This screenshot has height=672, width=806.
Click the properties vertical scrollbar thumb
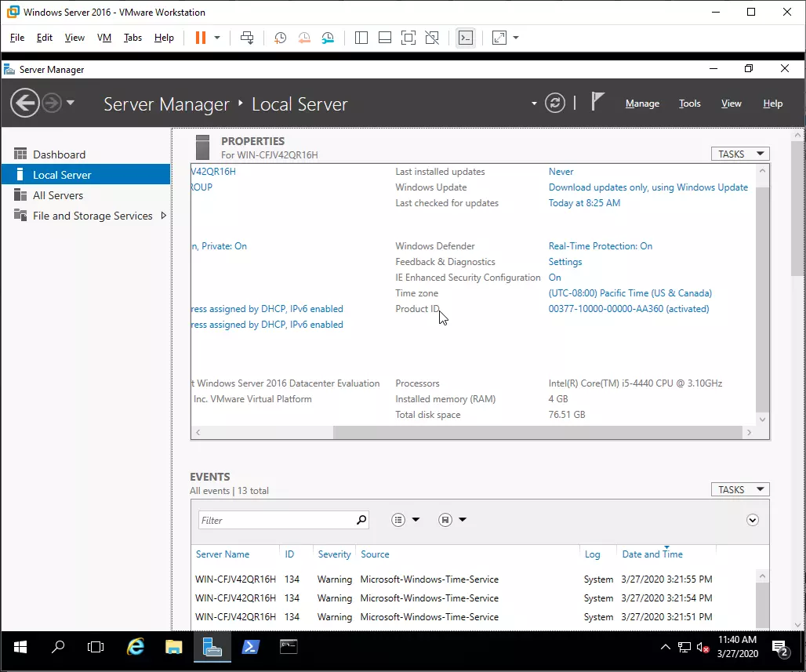coord(763,298)
